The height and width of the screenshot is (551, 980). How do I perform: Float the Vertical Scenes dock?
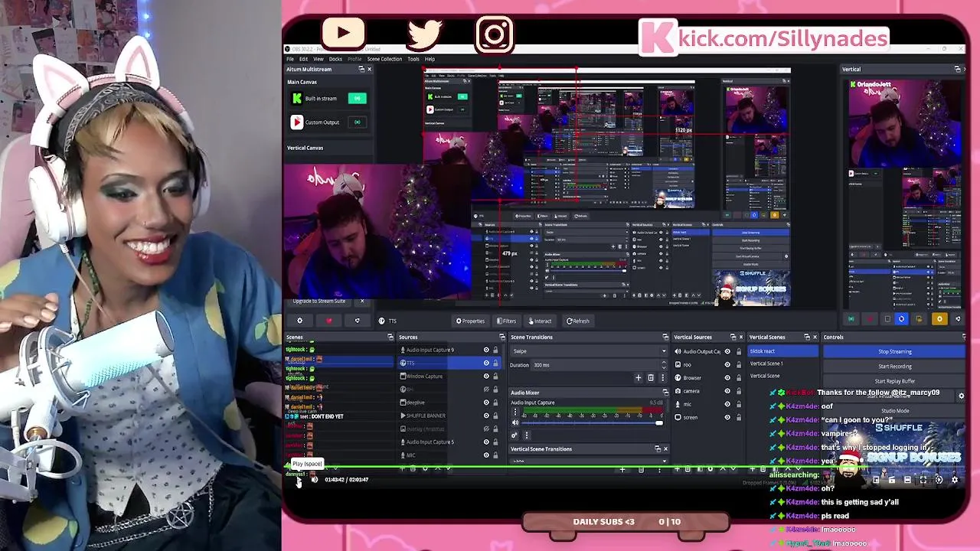coord(806,337)
